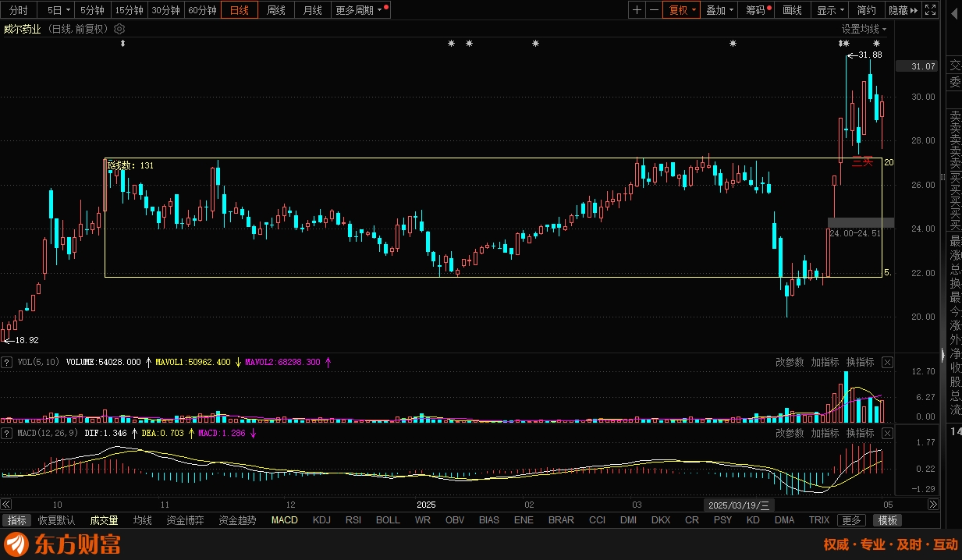Select the 周线 weekly tab

276,10
